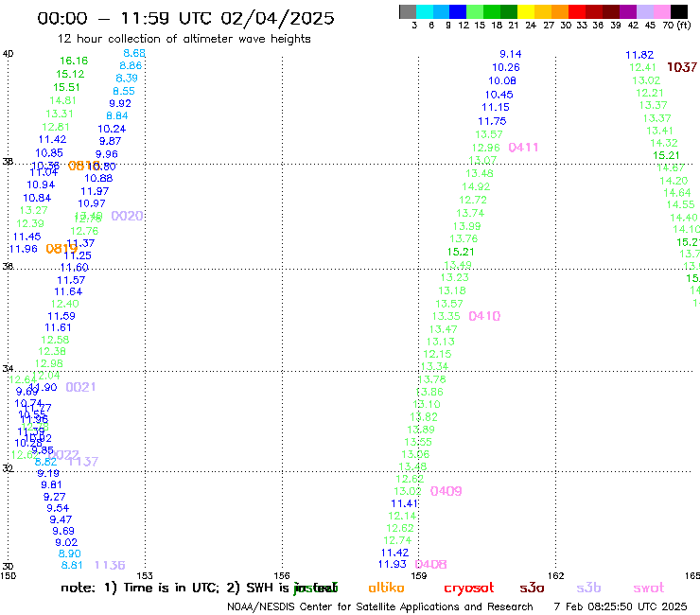The image size is (700, 615).
Task: Click the blue value 11.41
Action: (x=404, y=503)
